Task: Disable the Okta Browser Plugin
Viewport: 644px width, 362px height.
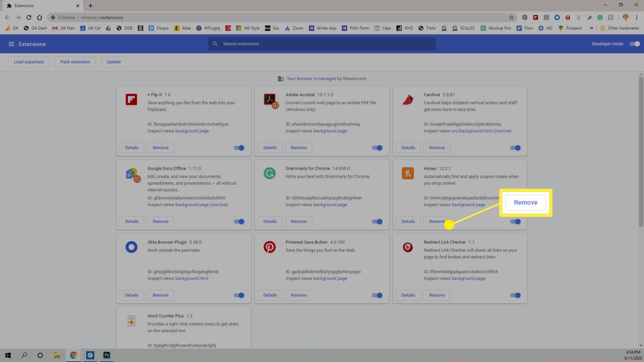Action: (x=239, y=295)
